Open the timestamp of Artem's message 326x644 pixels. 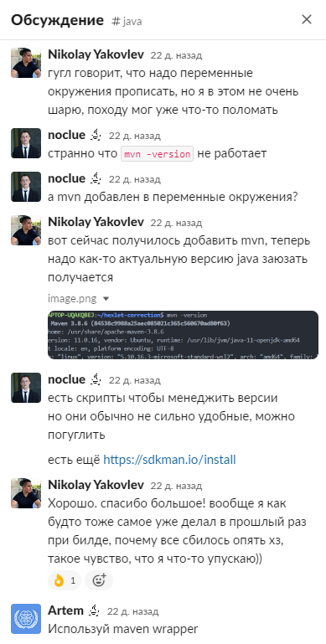point(132,611)
